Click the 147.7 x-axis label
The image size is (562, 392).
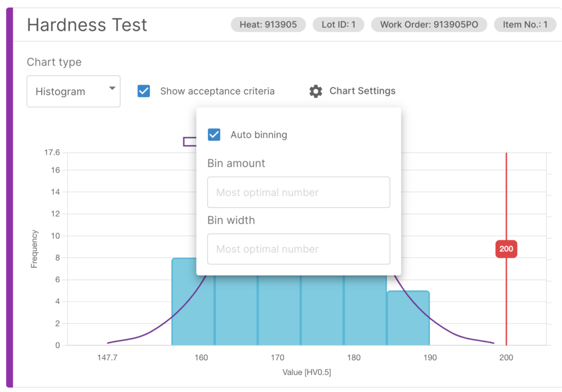(x=107, y=357)
